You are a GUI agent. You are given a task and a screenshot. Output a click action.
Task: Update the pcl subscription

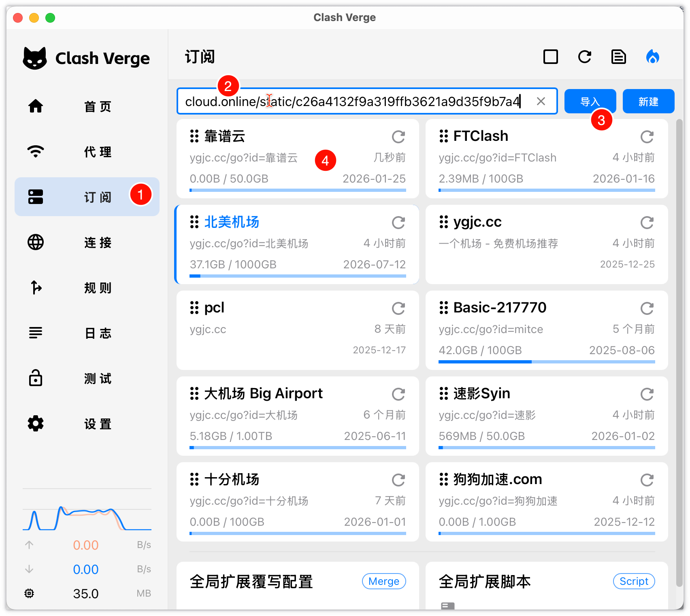click(398, 308)
